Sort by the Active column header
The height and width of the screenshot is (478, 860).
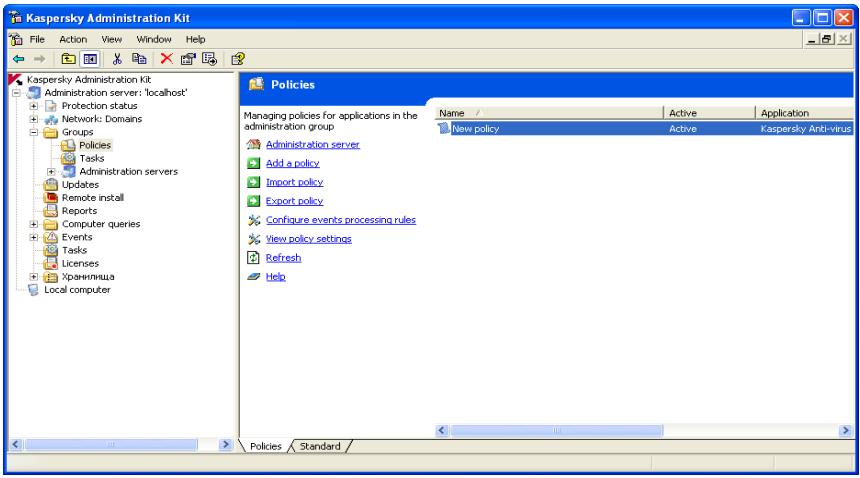(x=709, y=113)
